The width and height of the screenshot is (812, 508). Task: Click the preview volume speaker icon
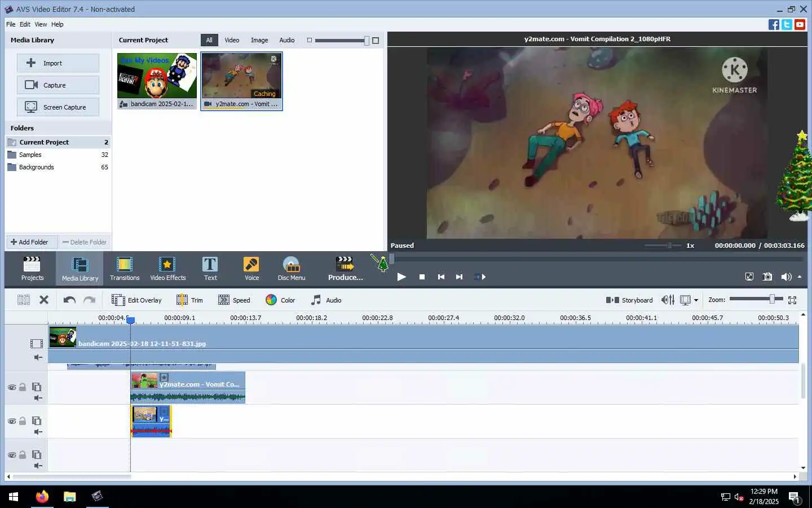coord(786,277)
